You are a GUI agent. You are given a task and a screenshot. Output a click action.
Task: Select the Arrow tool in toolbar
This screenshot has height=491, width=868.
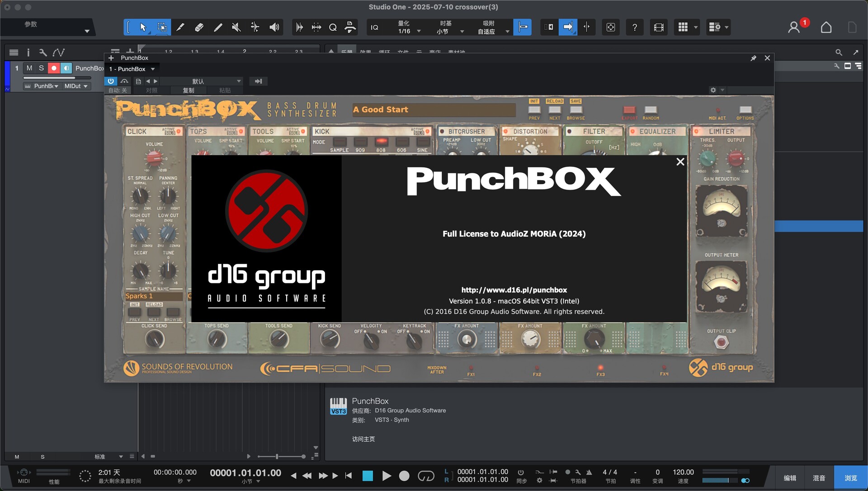point(143,28)
